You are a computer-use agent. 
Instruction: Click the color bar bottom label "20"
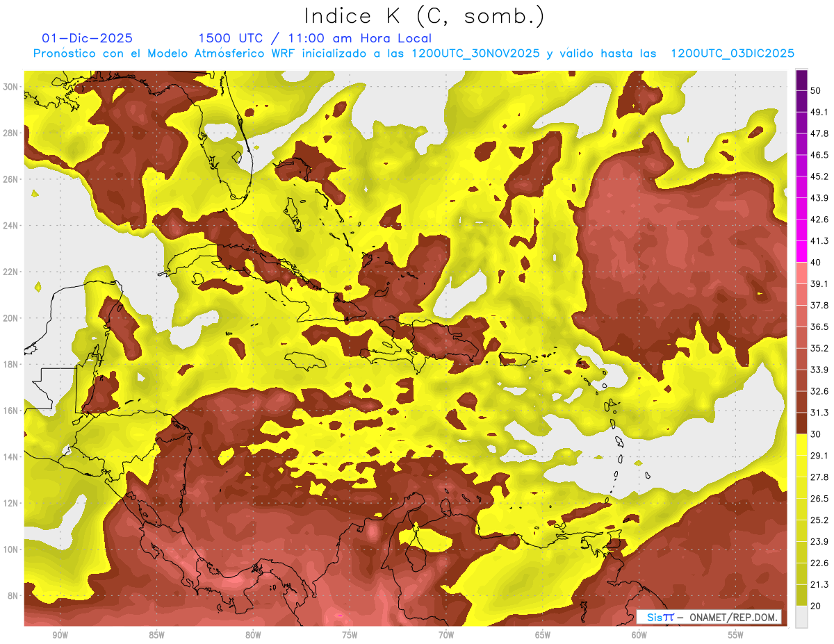pos(817,606)
